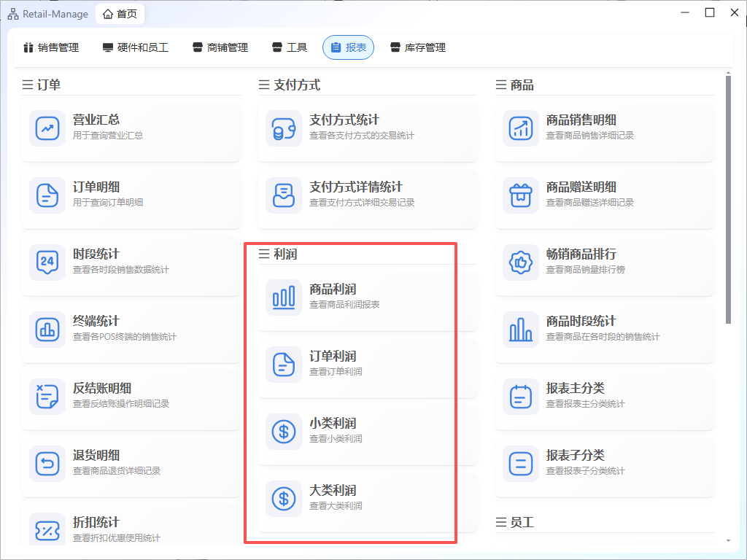Click the 终端统计 bar chart icon
Screen dimensions: 747x560
click(47, 330)
